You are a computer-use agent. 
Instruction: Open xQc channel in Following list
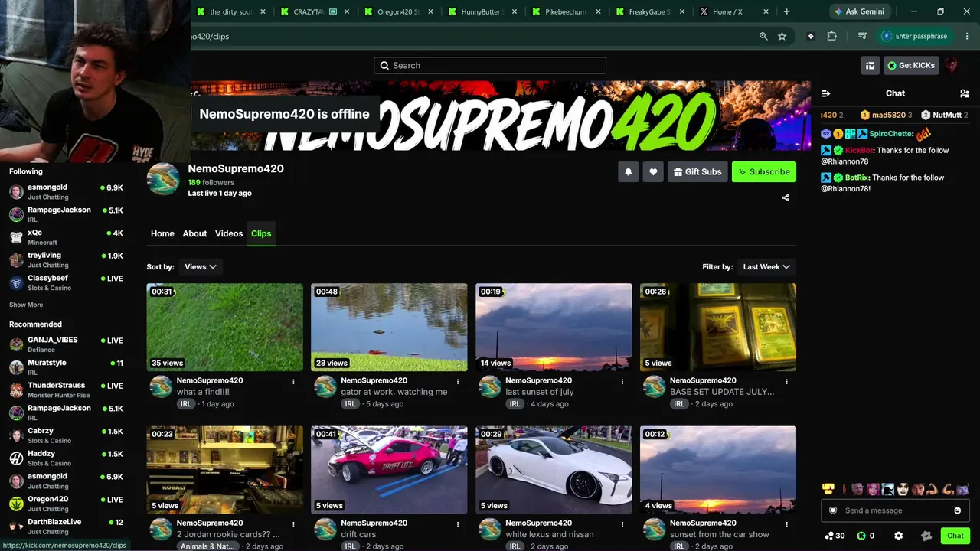[66, 237]
